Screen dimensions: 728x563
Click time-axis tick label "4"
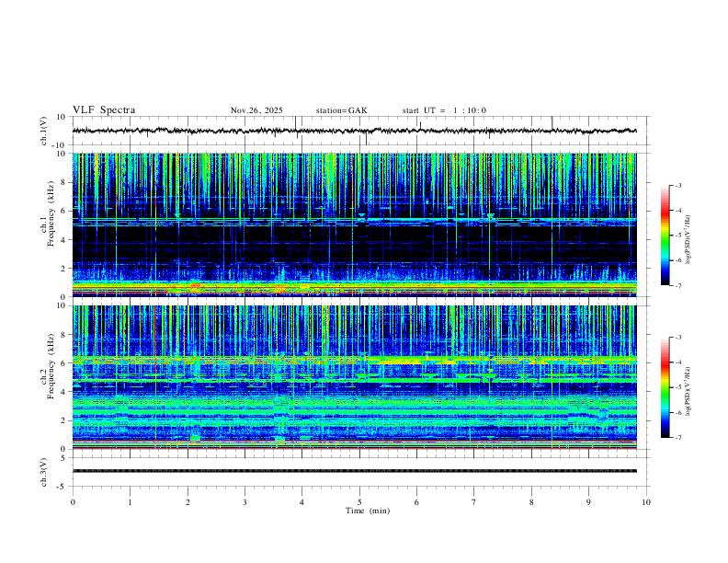coord(301,502)
